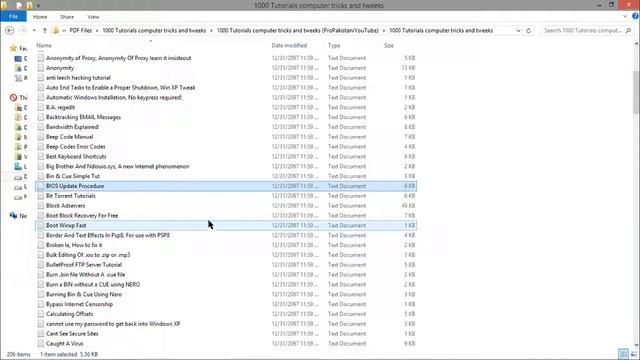Select PDF Files in the address breadcrumb

tap(80, 31)
